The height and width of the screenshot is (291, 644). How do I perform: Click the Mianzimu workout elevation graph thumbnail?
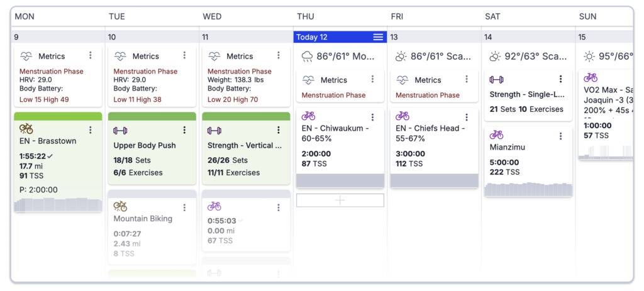(x=528, y=189)
